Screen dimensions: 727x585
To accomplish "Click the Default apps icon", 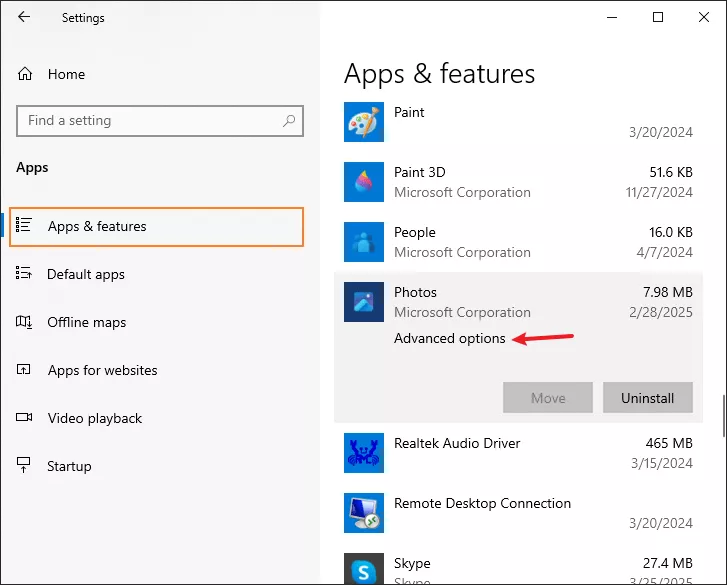I will pyautogui.click(x=24, y=273).
